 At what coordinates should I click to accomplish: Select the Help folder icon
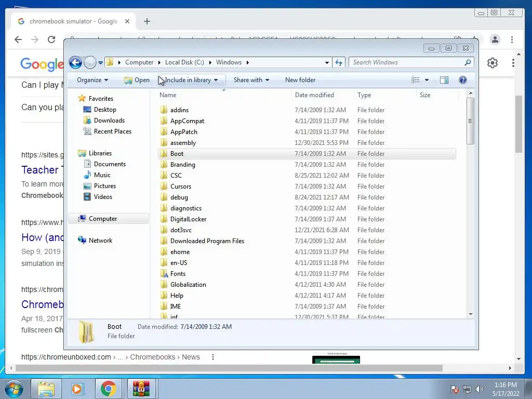point(164,296)
